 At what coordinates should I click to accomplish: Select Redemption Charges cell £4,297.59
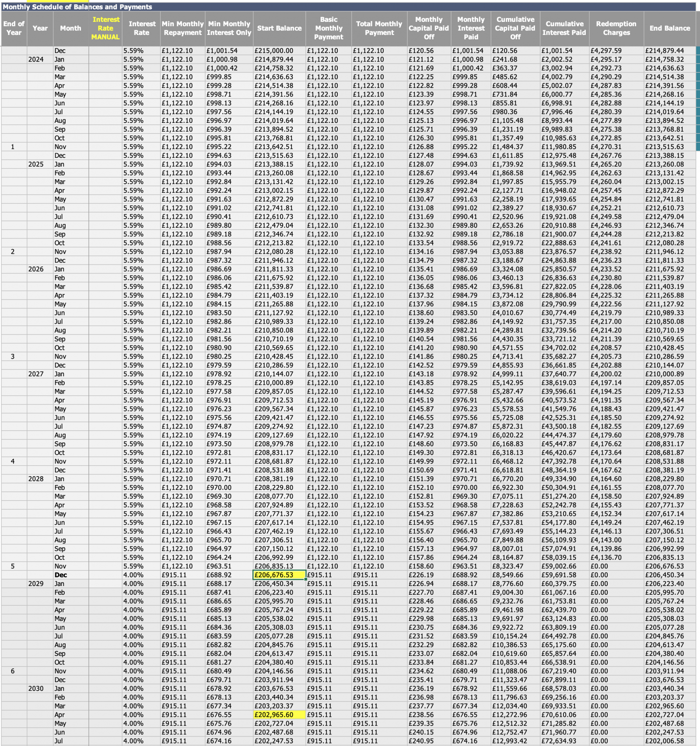616,51
